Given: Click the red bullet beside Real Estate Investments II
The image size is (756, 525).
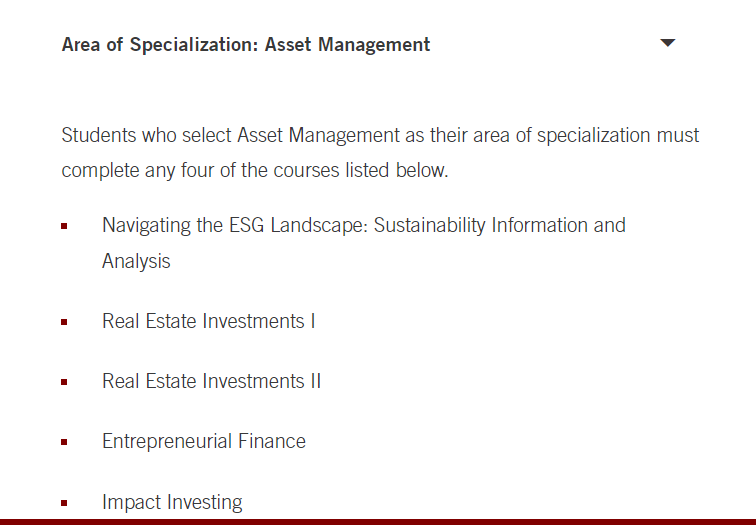Looking at the screenshot, I should coord(64,382).
